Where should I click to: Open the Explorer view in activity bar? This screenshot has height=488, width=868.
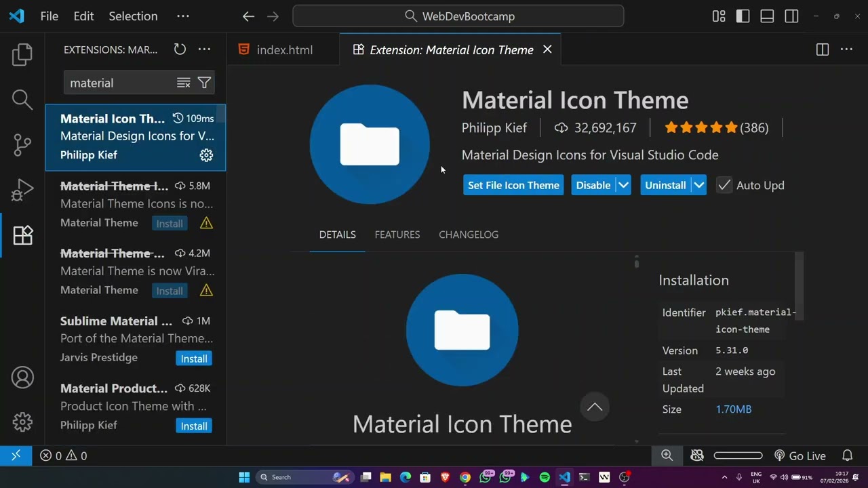[22, 54]
